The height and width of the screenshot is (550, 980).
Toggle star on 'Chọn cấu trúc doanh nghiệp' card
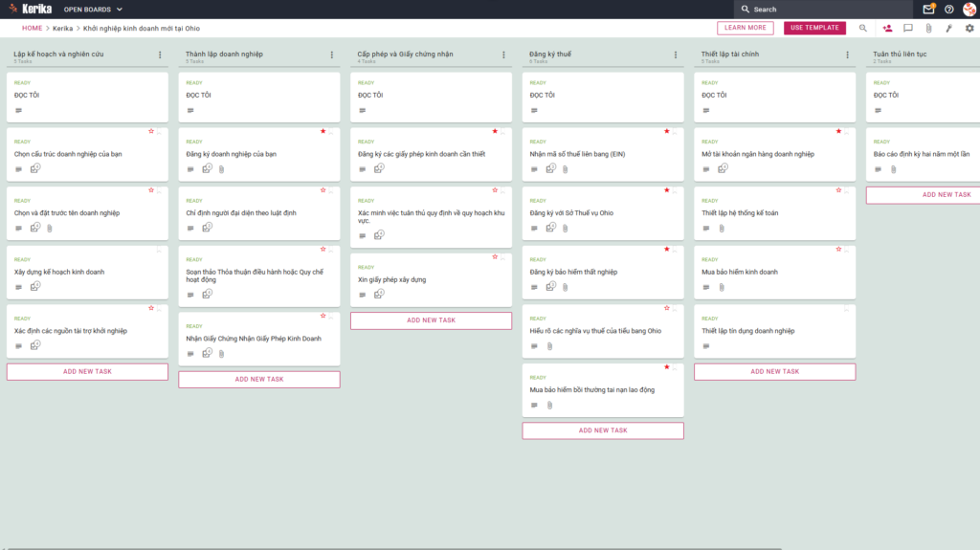151,131
